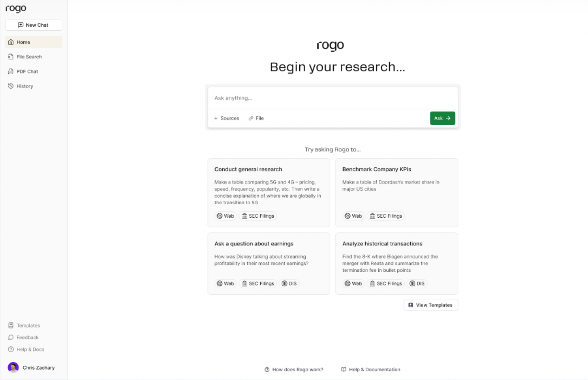The image size is (588, 380).
Task: Click the History clock icon
Action: coord(11,86)
